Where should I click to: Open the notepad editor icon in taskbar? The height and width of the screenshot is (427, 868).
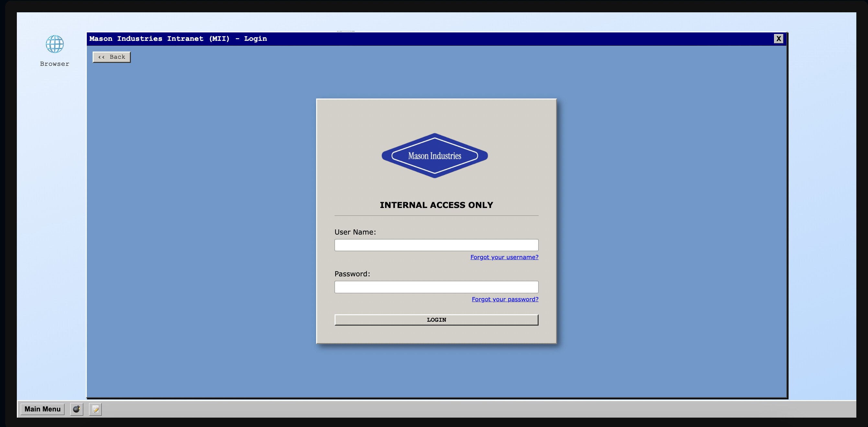[95, 409]
